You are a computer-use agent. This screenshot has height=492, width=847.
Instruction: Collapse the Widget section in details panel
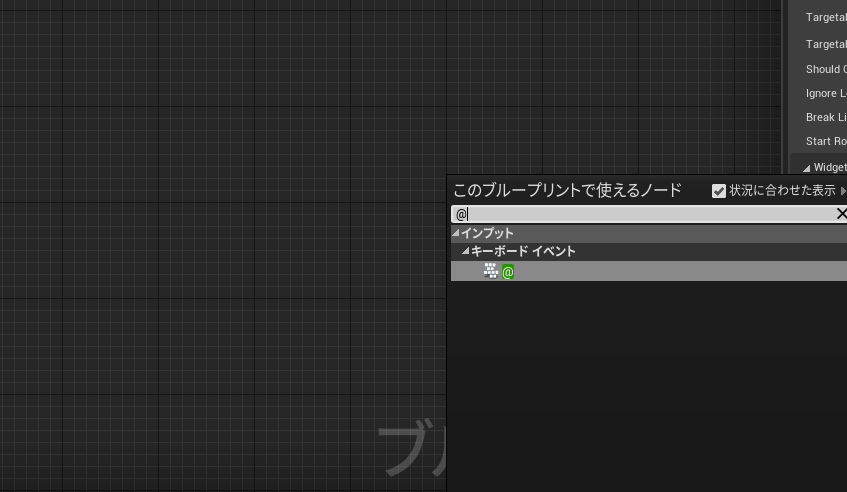tap(806, 168)
